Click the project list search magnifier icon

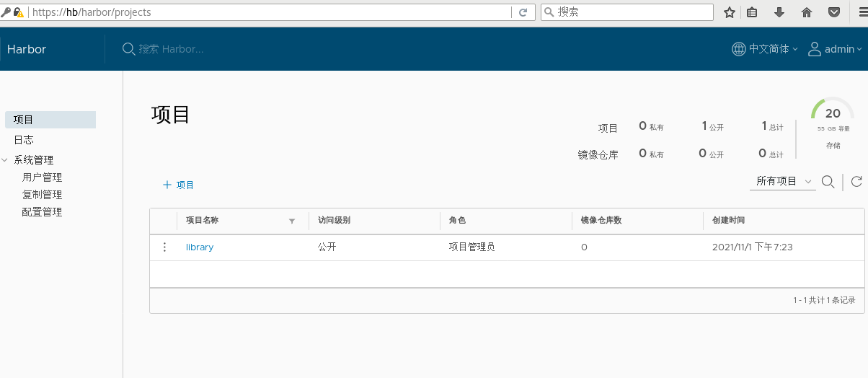pos(828,181)
